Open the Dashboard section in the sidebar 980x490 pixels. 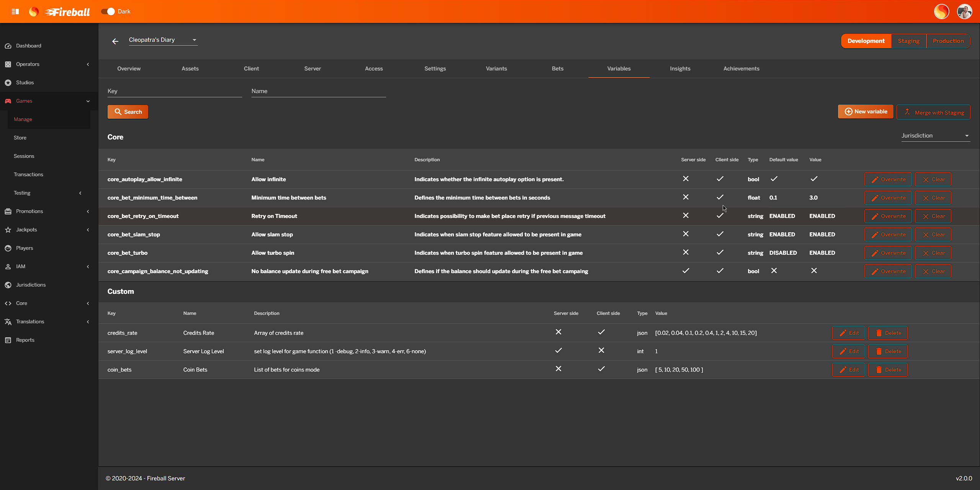click(x=28, y=46)
